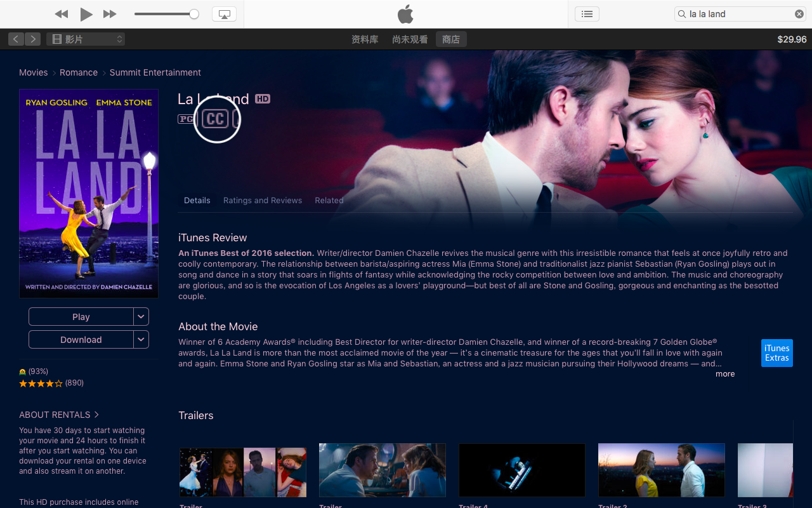Expand the Play button dropdown arrow

tap(141, 317)
